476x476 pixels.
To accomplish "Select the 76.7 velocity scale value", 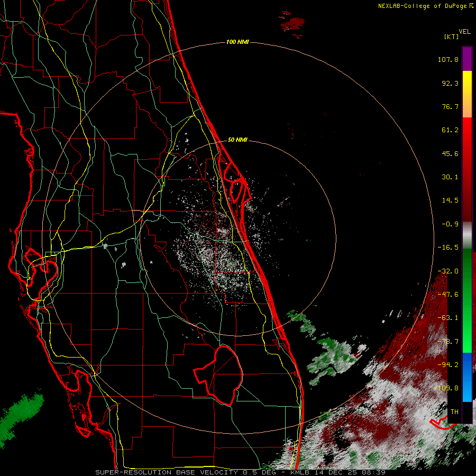I will [x=450, y=106].
